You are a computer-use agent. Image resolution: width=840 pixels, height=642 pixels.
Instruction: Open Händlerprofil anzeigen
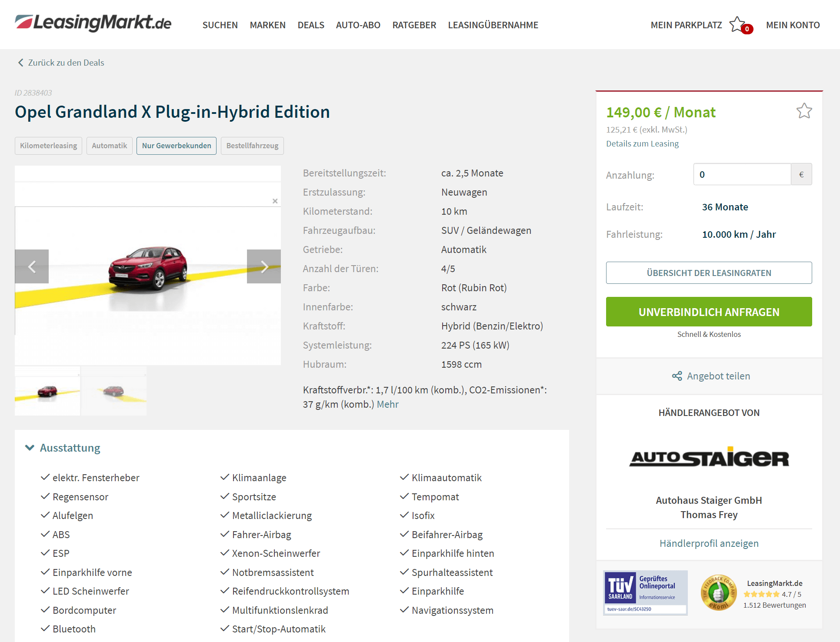coord(709,543)
